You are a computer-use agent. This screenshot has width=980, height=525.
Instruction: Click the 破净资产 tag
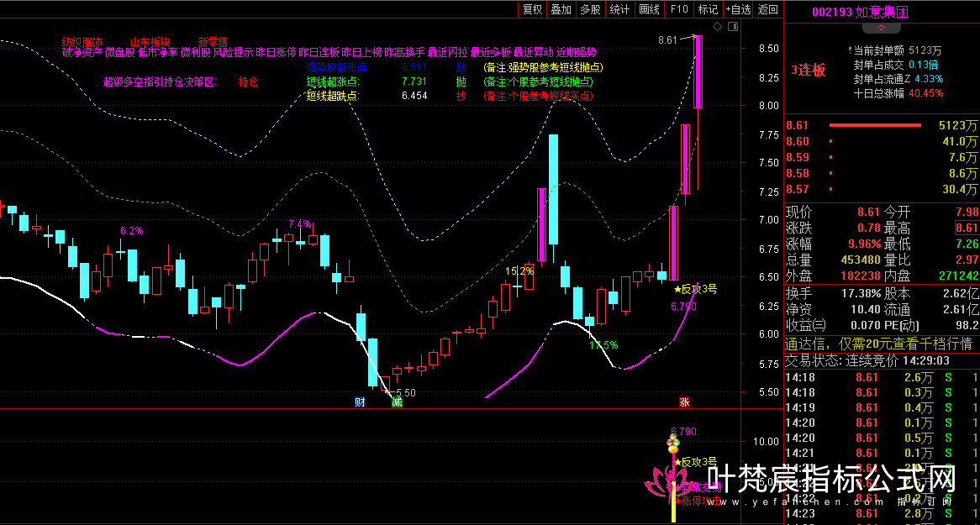coord(82,52)
